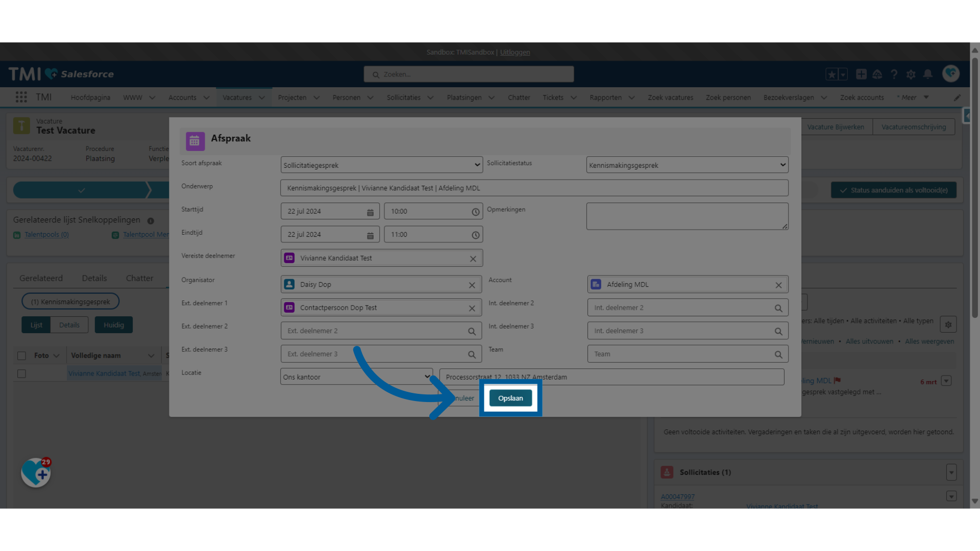The height and width of the screenshot is (551, 980).
Task: Clear the Afdeling MDL account field
Action: 778,285
